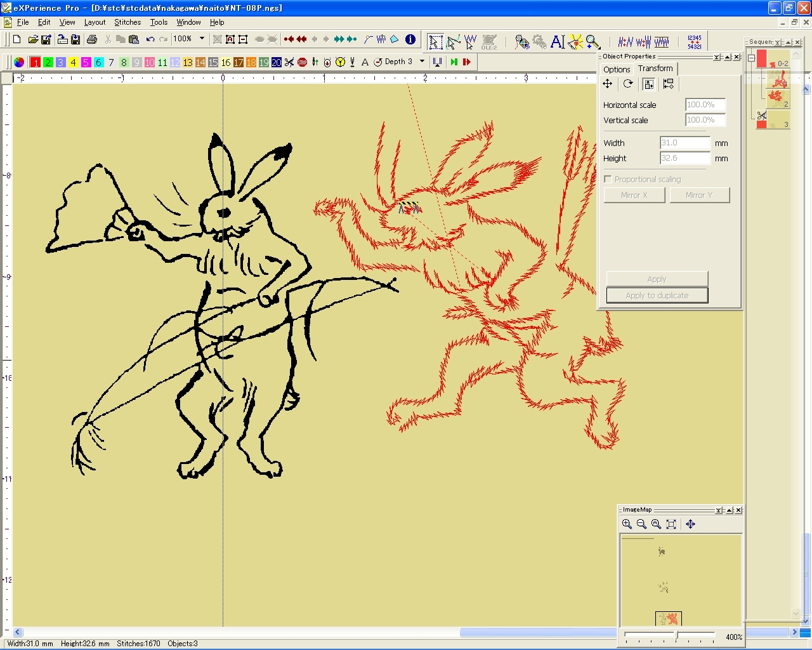Image resolution: width=812 pixels, height=650 pixels.
Task: Click the green play stitches icon
Action: tap(454, 62)
